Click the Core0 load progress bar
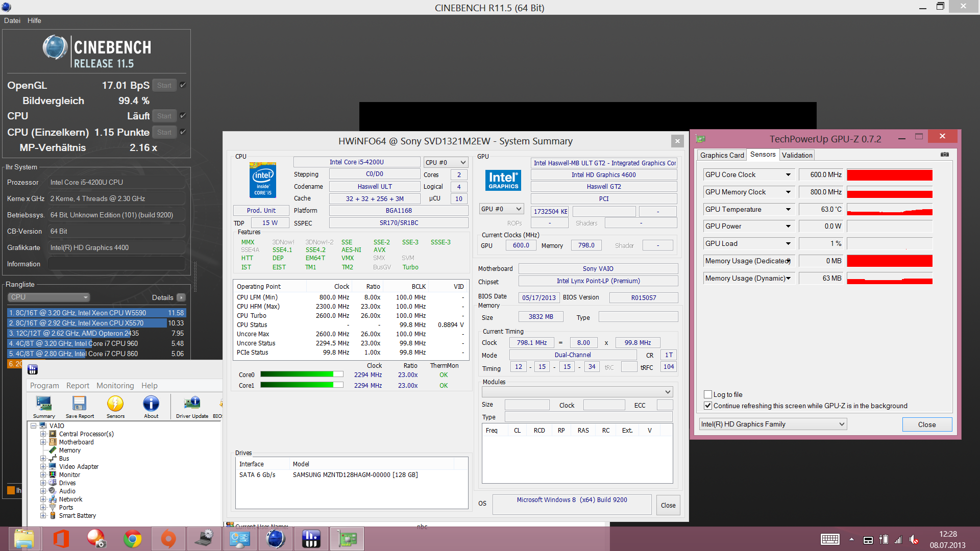This screenshot has height=551, width=980. [302, 374]
